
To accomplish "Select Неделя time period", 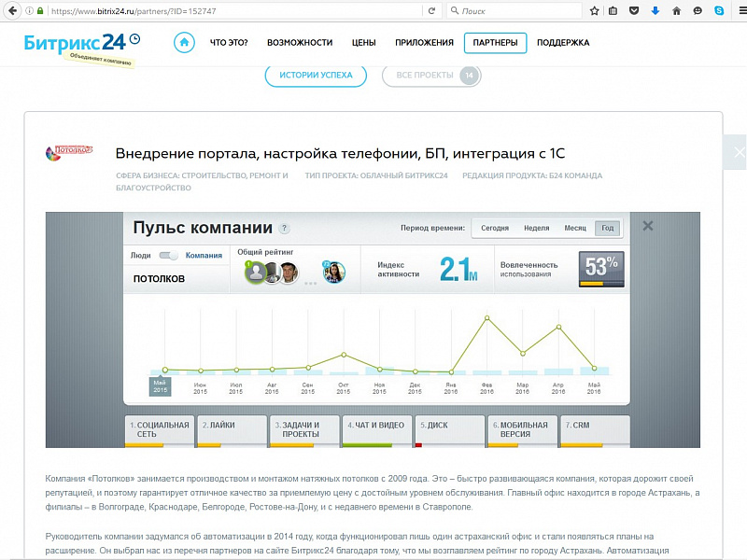I will point(536,228).
